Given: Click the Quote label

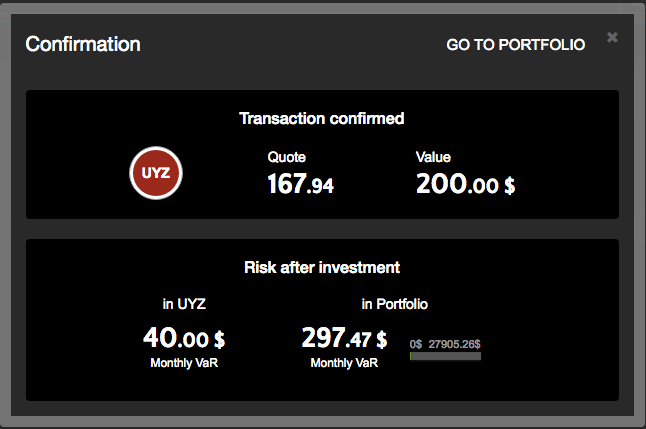Looking at the screenshot, I should click(286, 157).
